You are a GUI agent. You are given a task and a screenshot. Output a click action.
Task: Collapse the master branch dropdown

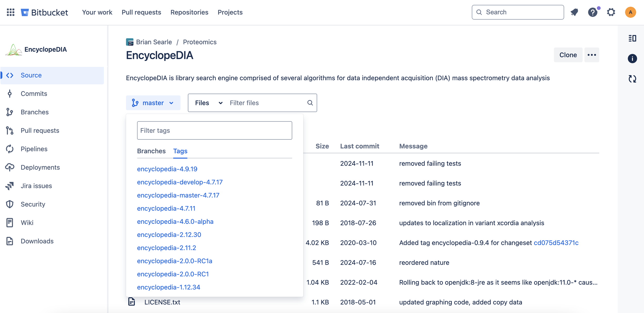pyautogui.click(x=153, y=103)
